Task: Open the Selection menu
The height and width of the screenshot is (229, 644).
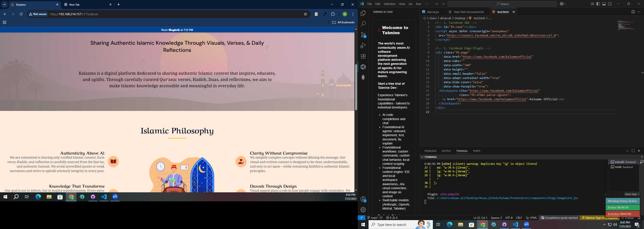Action: click(x=390, y=4)
